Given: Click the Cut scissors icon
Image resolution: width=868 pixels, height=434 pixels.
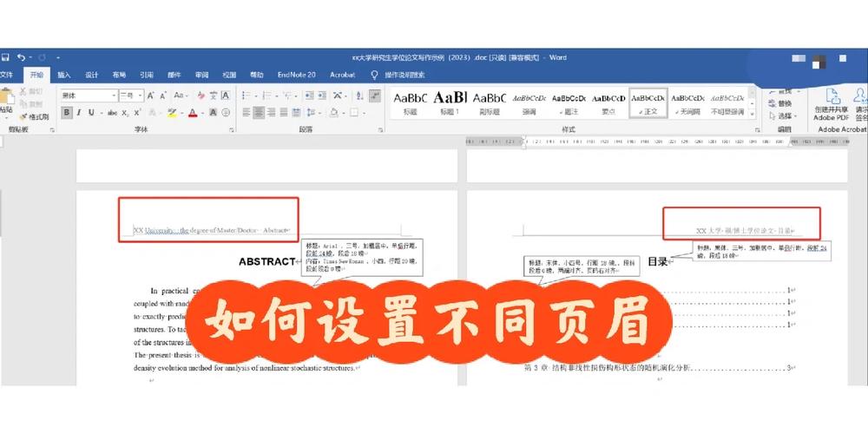Looking at the screenshot, I should 23,91.
